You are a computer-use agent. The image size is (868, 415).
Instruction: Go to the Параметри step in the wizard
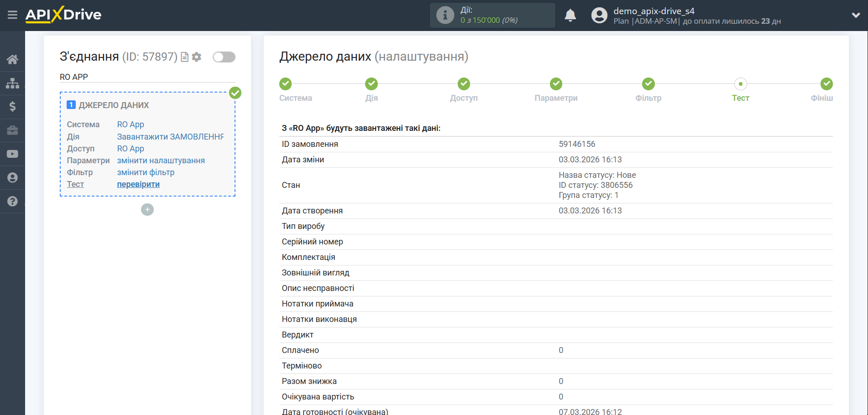(556, 89)
